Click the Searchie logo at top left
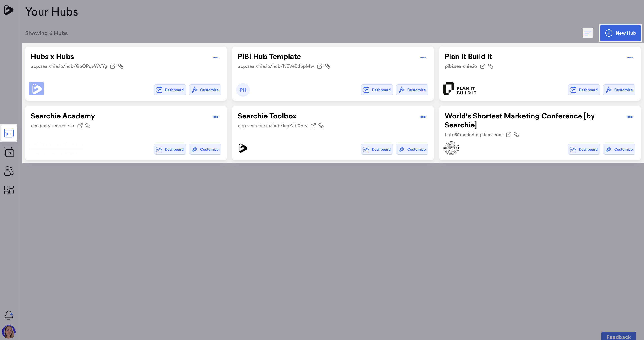 click(9, 10)
